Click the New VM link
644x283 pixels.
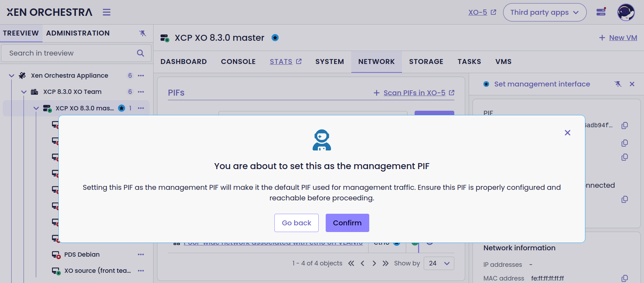(618, 38)
